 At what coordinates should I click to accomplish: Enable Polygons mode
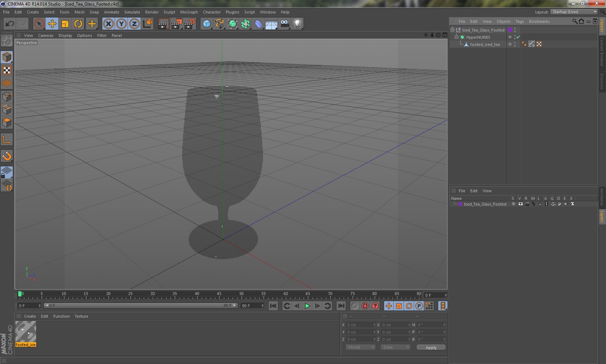[7, 123]
